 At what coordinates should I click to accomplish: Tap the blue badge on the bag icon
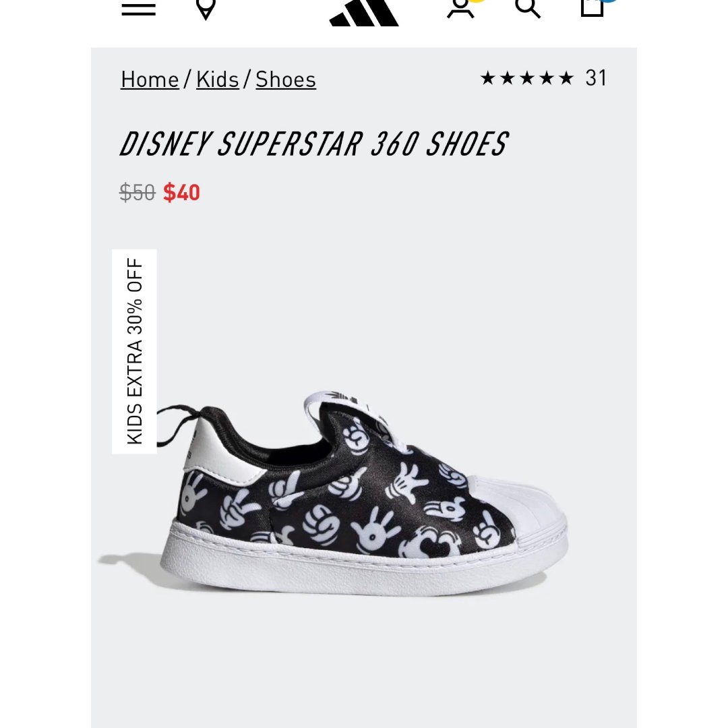coord(609,1)
